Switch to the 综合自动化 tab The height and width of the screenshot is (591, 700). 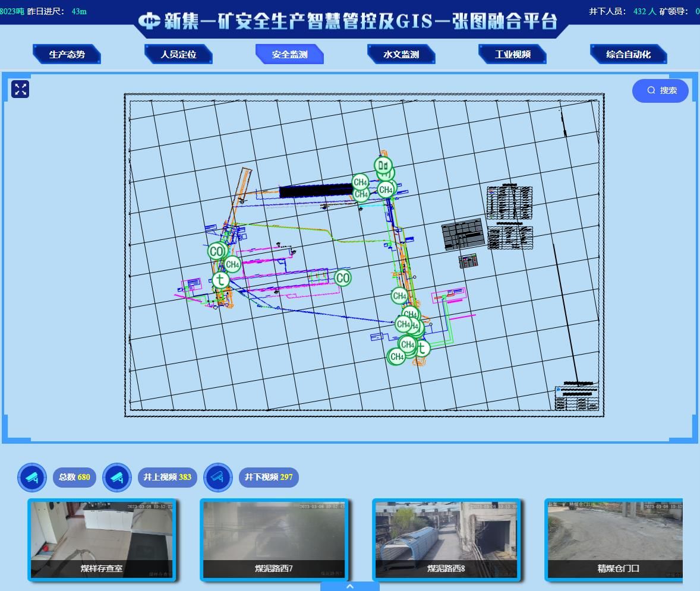pyautogui.click(x=628, y=55)
